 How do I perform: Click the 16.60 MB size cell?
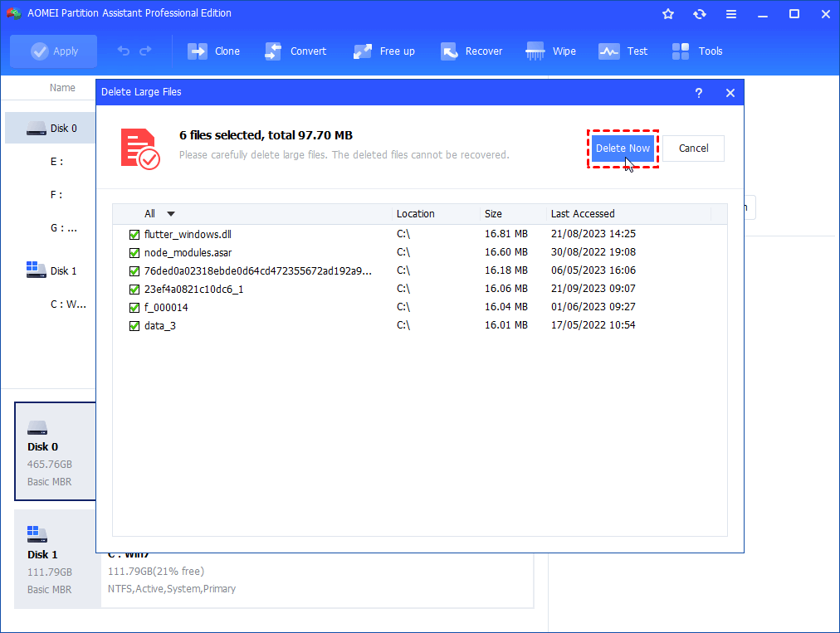505,252
